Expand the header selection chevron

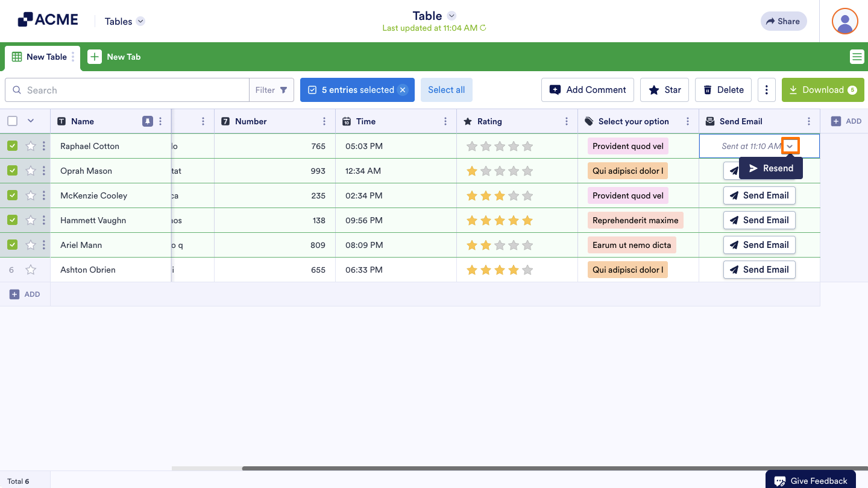(31, 121)
